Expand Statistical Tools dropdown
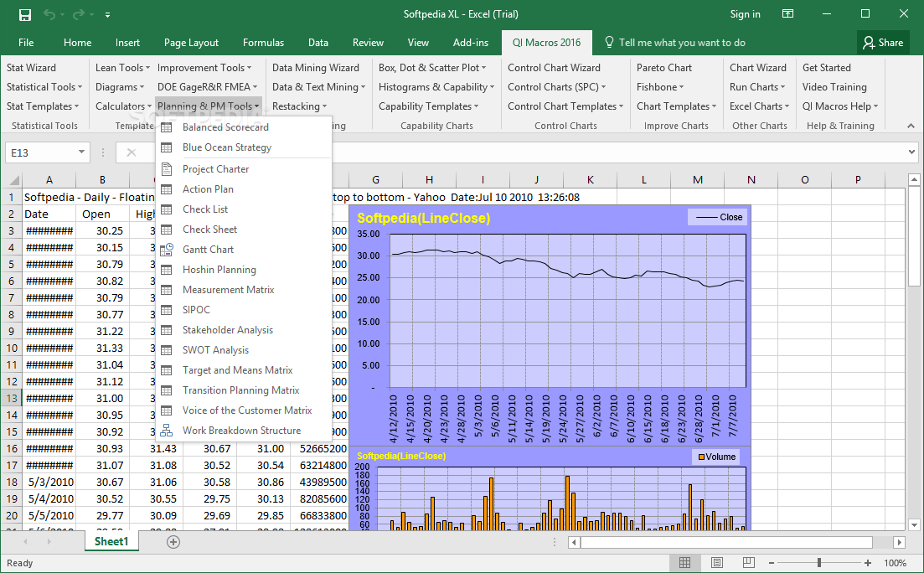This screenshot has width=924, height=573. tap(44, 87)
